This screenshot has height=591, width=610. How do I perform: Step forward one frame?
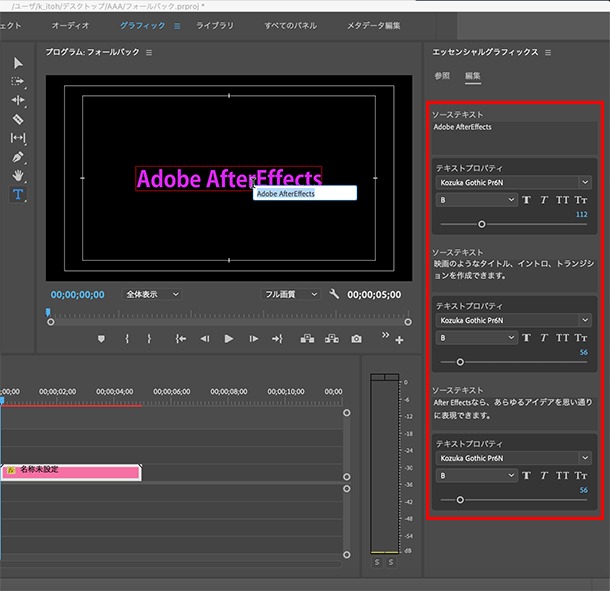click(254, 339)
